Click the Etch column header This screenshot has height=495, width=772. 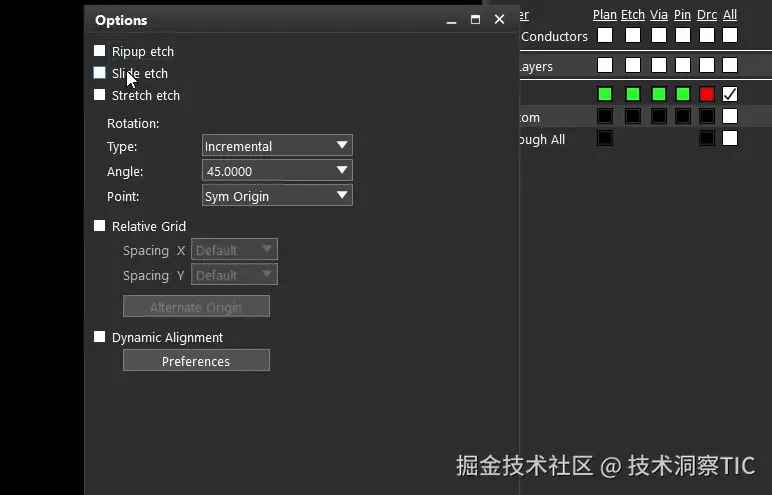pyautogui.click(x=633, y=15)
